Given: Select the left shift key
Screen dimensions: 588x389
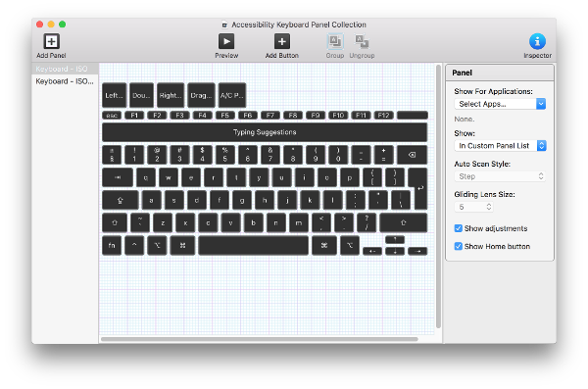Looking at the screenshot, I should 115,222.
